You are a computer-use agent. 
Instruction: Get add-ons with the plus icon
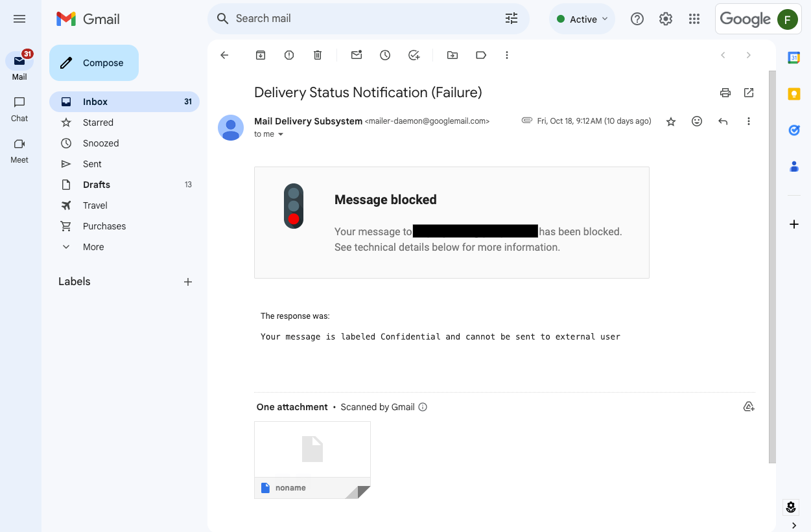click(x=794, y=224)
